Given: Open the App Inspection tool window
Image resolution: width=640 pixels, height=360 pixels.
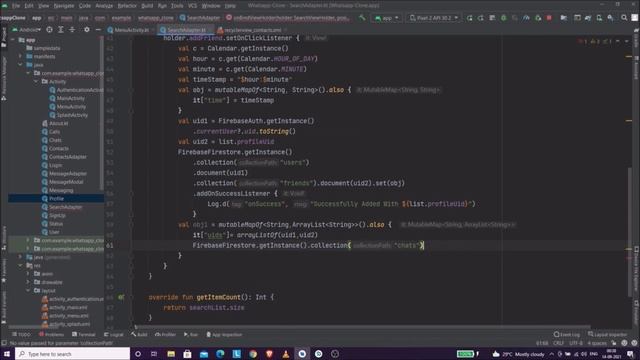Looking at the screenshot, I should pos(224,335).
